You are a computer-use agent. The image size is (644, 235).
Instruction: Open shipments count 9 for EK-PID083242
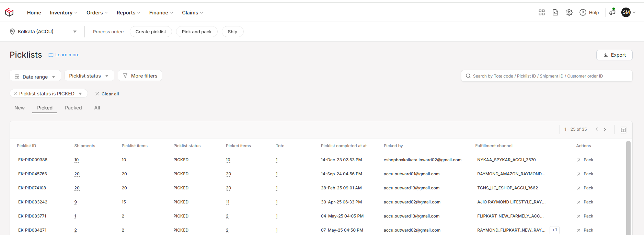pos(76,202)
